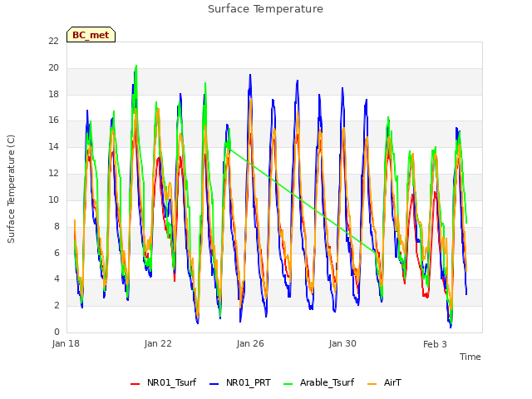Click the Jan 18 x-axis tick label
The height and width of the screenshot is (399, 532).
coord(66,343)
